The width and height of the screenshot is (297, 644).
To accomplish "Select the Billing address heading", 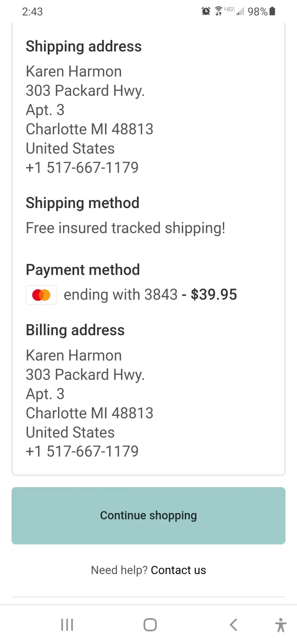I will point(75,330).
